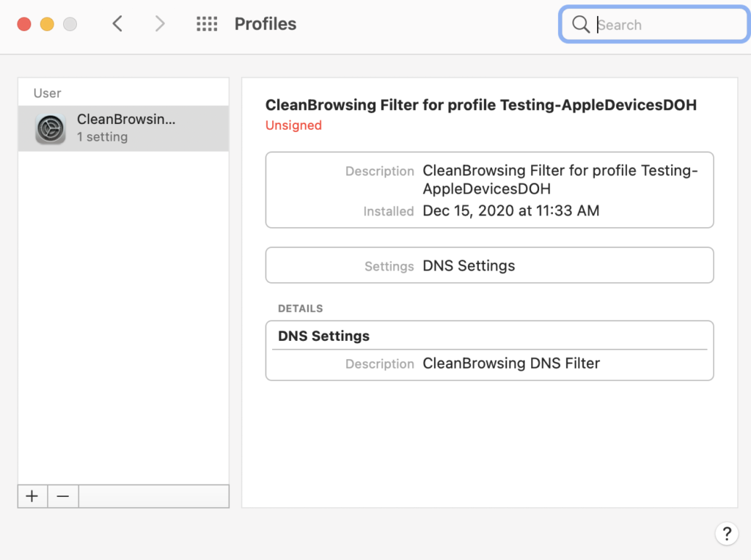751x560 pixels.
Task: Click the magnifying glass search icon
Action: [x=581, y=24]
